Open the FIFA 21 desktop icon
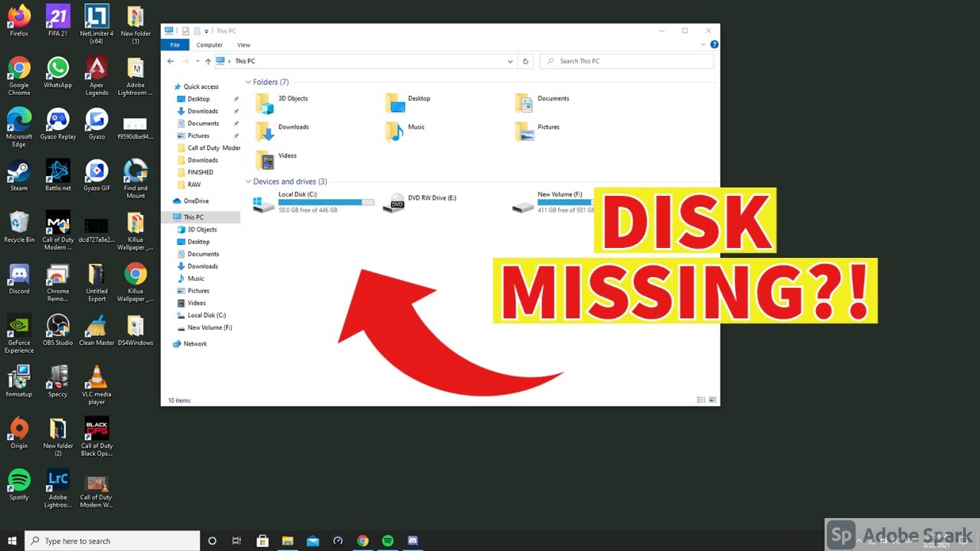Viewport: 980px width, 551px height. [x=57, y=21]
